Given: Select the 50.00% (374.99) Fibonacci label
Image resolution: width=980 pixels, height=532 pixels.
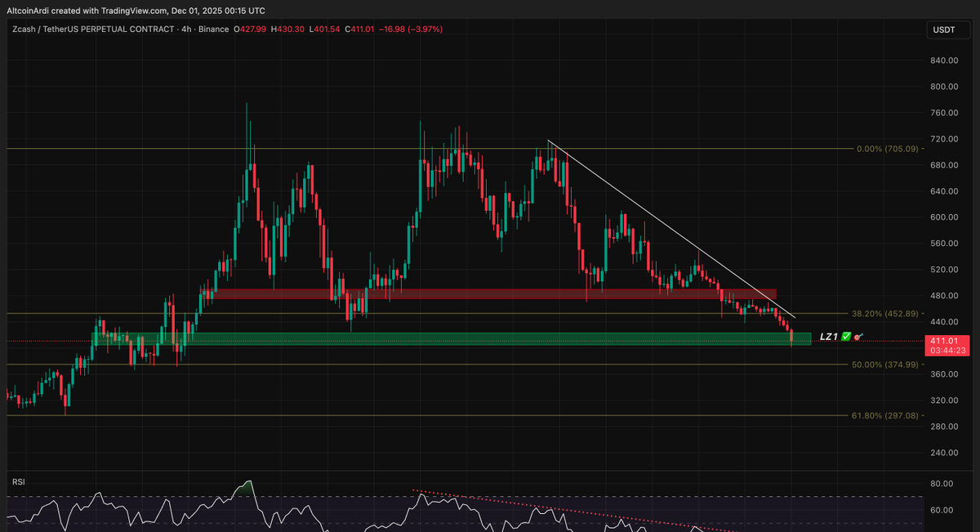Looking at the screenshot, I should pos(885,364).
